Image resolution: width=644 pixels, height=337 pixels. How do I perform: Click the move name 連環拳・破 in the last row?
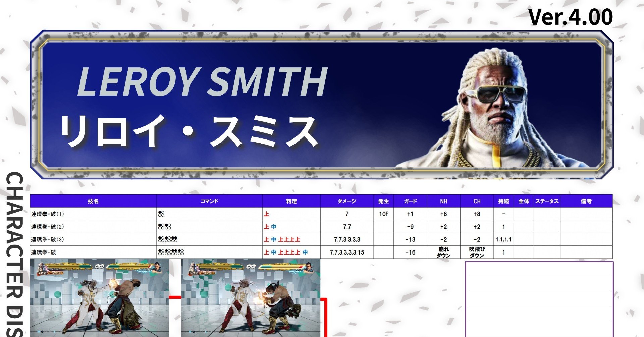(x=44, y=252)
